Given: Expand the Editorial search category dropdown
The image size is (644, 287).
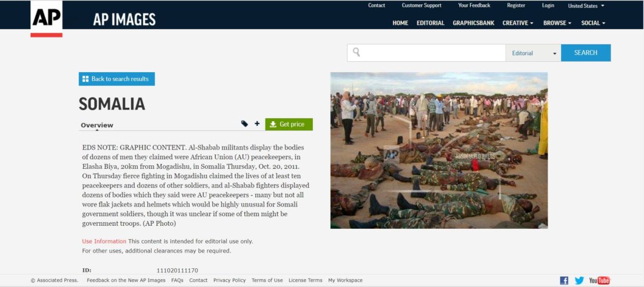Looking at the screenshot, I should [x=533, y=53].
